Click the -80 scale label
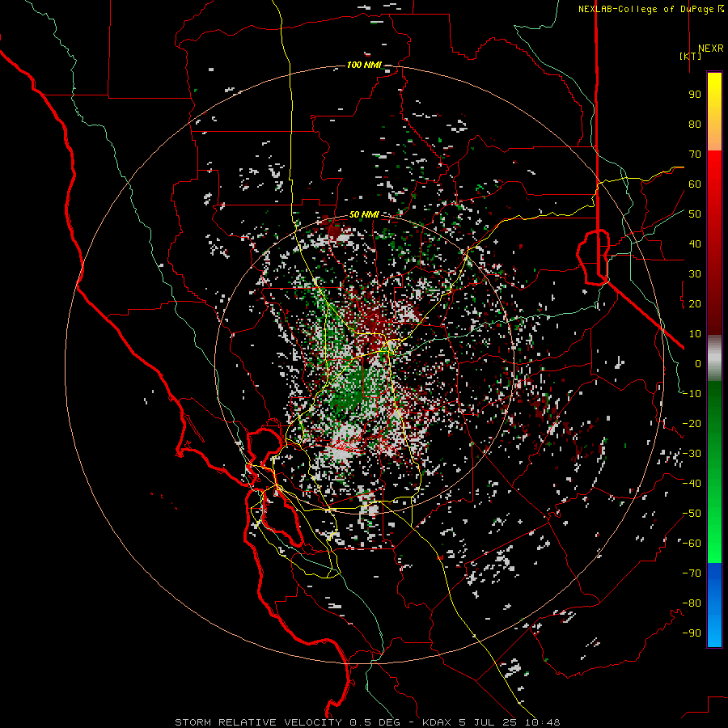Viewport: 728px width, 728px height. coord(692,603)
